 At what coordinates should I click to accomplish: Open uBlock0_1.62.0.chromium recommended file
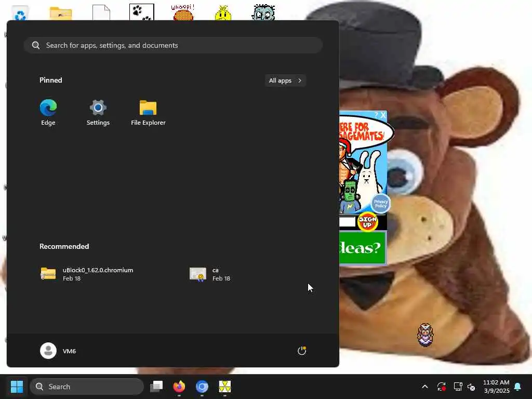click(x=87, y=274)
